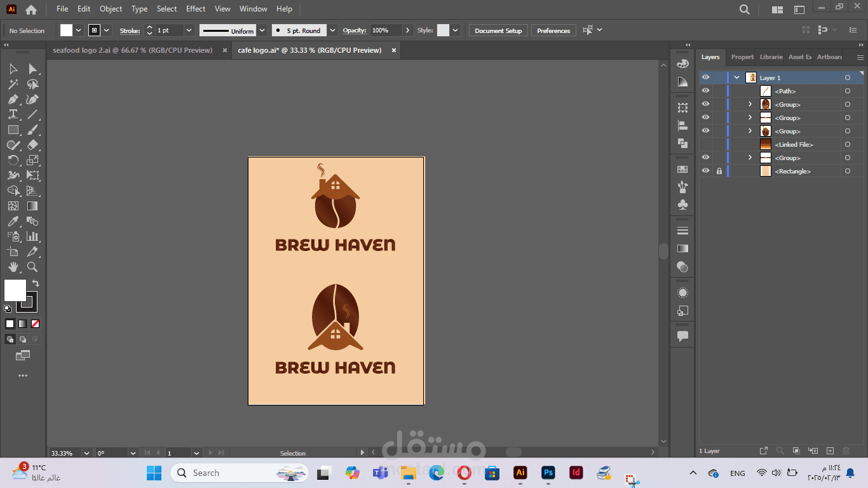Select the Shaper tool
The height and width of the screenshot is (488, 868).
13,145
